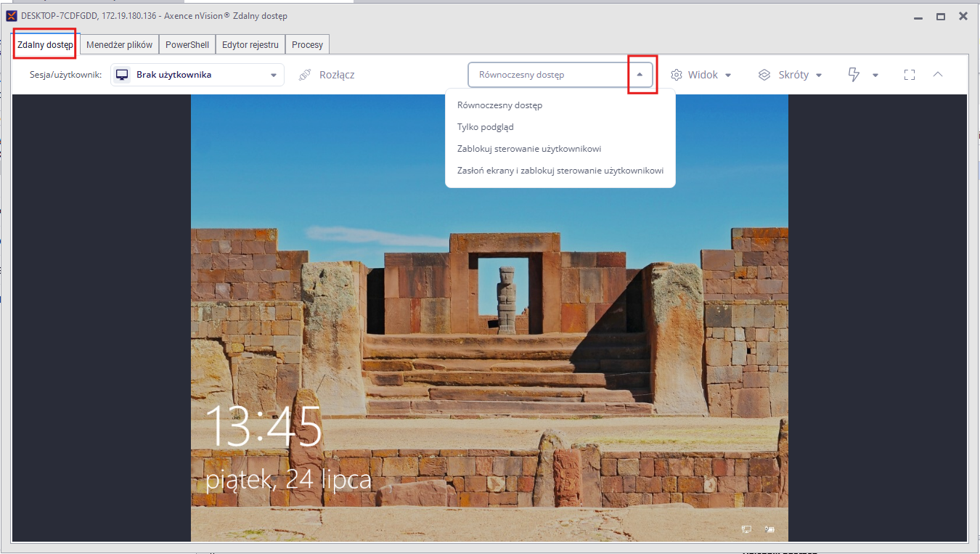Click the battery icon on the lock screen

[x=769, y=529]
